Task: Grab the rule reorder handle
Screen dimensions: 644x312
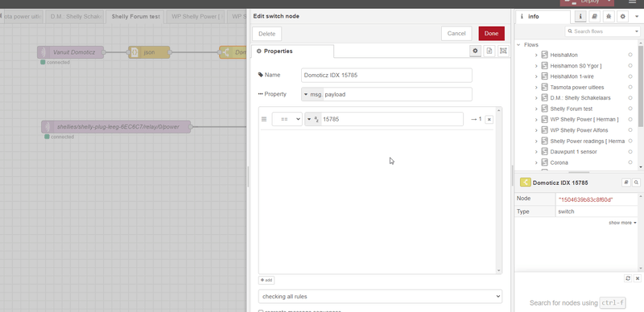Action: [264, 119]
